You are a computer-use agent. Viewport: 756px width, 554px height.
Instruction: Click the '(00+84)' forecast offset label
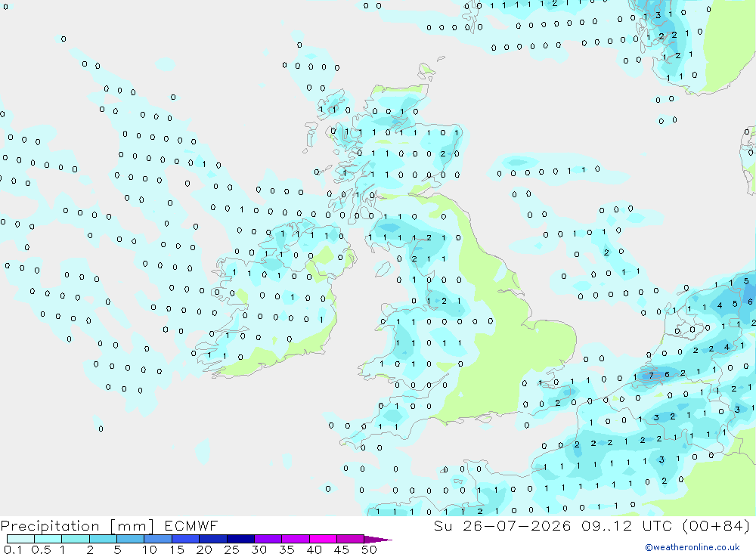[717, 525]
